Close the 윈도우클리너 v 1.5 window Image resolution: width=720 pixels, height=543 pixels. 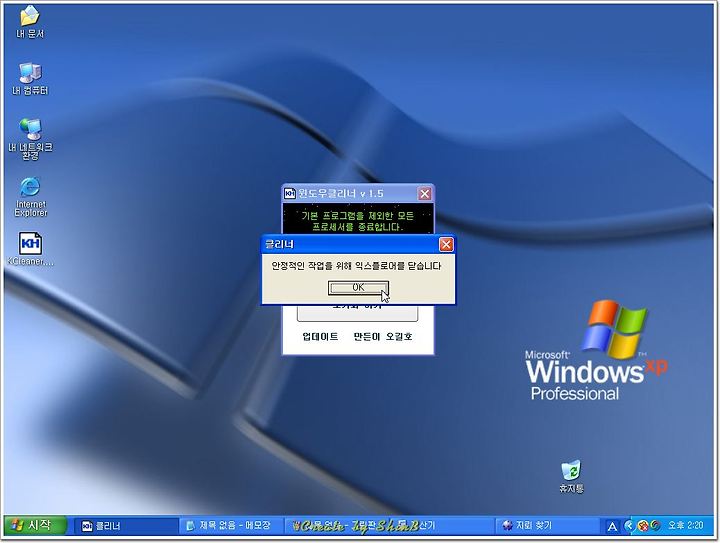pyautogui.click(x=425, y=194)
